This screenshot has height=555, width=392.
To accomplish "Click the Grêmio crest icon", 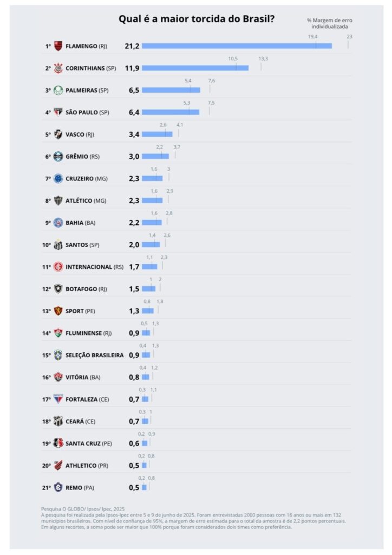I will click(58, 157).
